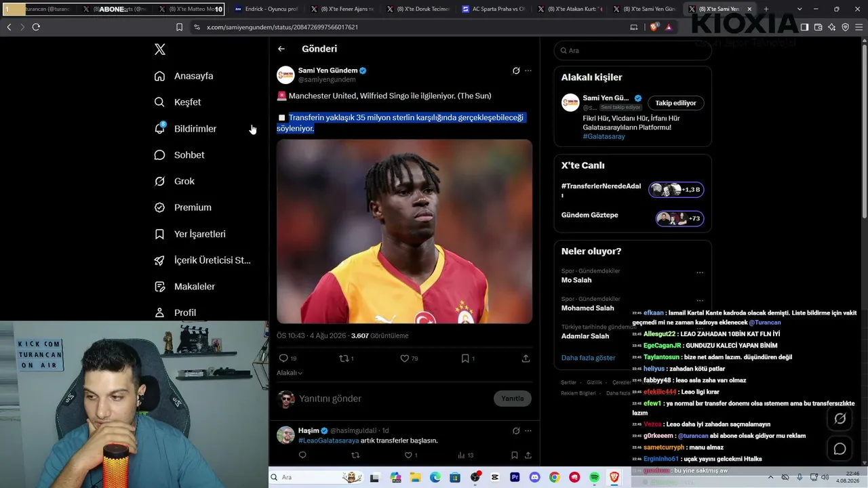Open Brave Shields icon
Viewport: 868px width, 488px height.
(654, 27)
